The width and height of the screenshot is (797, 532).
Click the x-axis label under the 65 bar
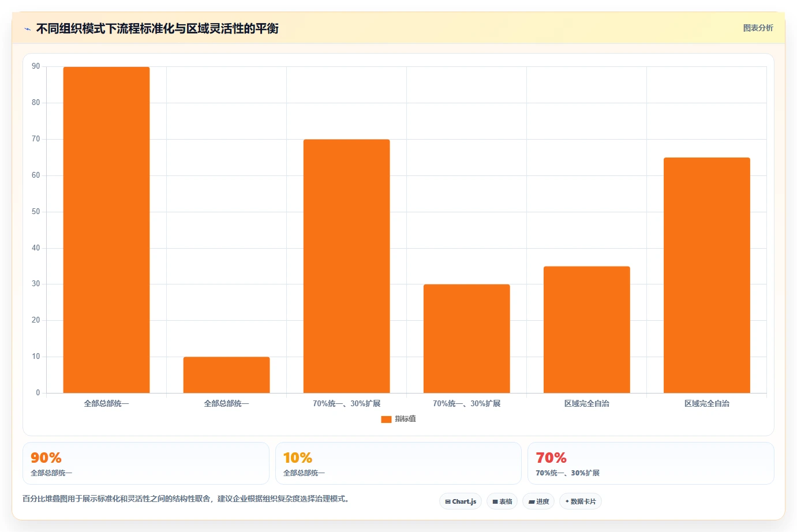pyautogui.click(x=706, y=403)
